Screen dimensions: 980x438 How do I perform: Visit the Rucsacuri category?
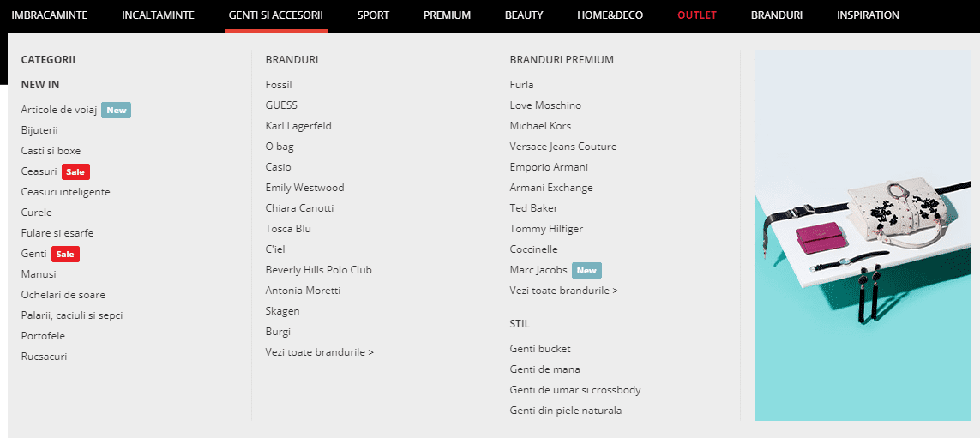(44, 357)
